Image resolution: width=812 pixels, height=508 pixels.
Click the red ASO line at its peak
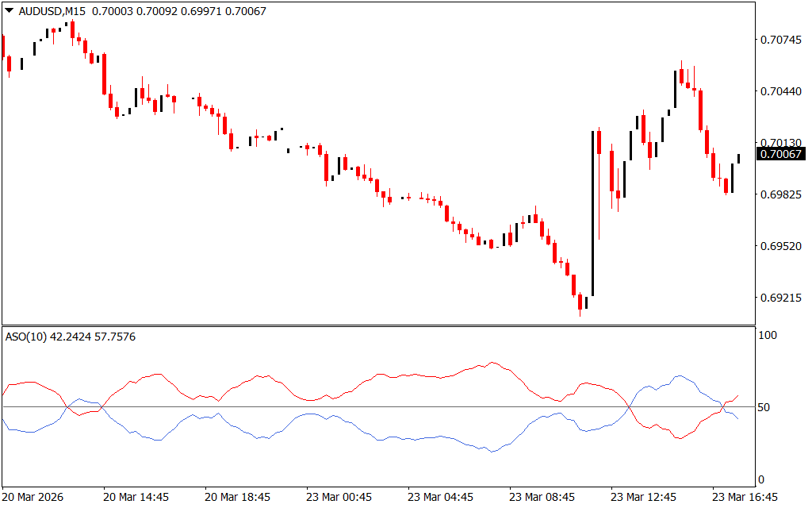(x=492, y=363)
